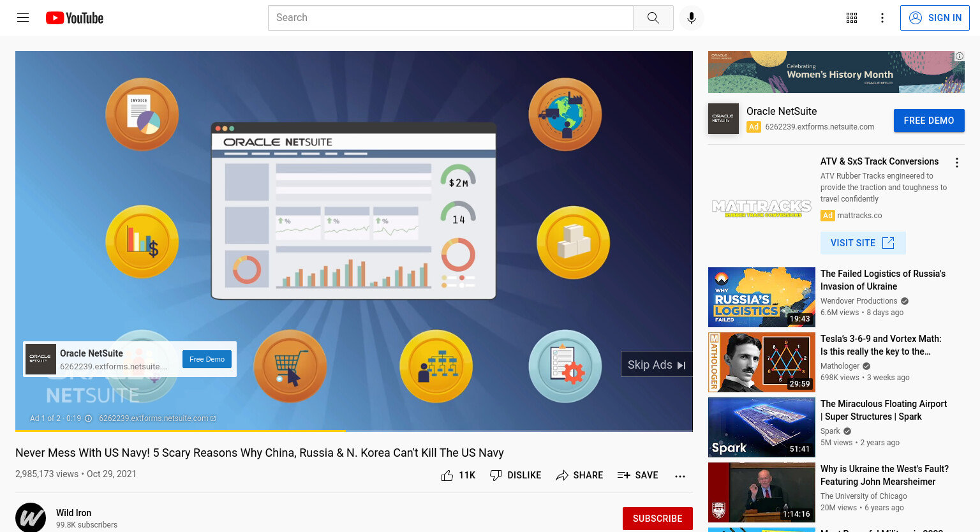Open Wild Iron channel name link
The image size is (980, 532).
(x=73, y=513)
